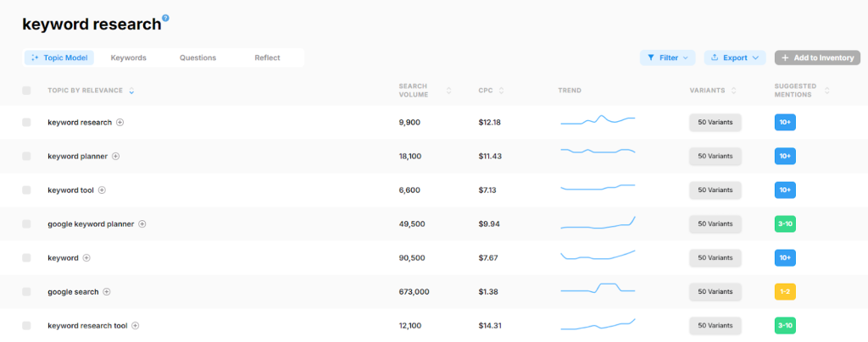Image resolution: width=868 pixels, height=342 pixels.
Task: Check the google search row checkbox
Action: (x=26, y=291)
